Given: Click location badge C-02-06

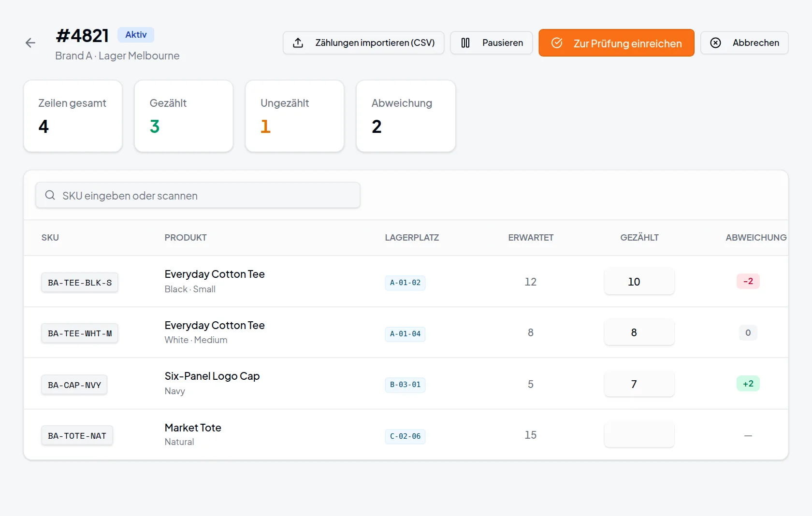Looking at the screenshot, I should tap(405, 436).
